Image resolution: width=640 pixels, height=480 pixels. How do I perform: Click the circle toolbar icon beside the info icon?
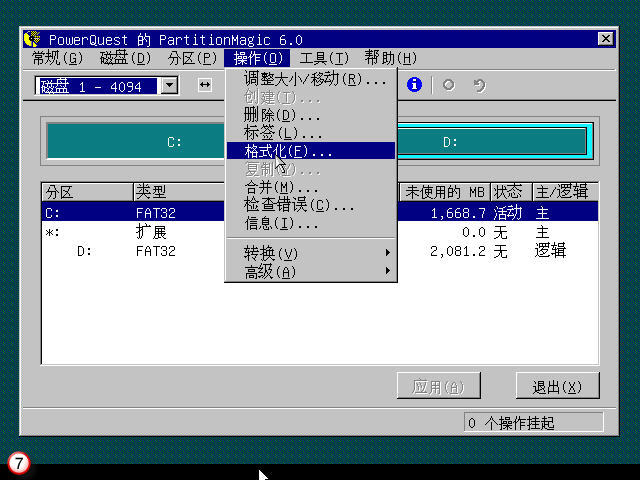coord(449,85)
